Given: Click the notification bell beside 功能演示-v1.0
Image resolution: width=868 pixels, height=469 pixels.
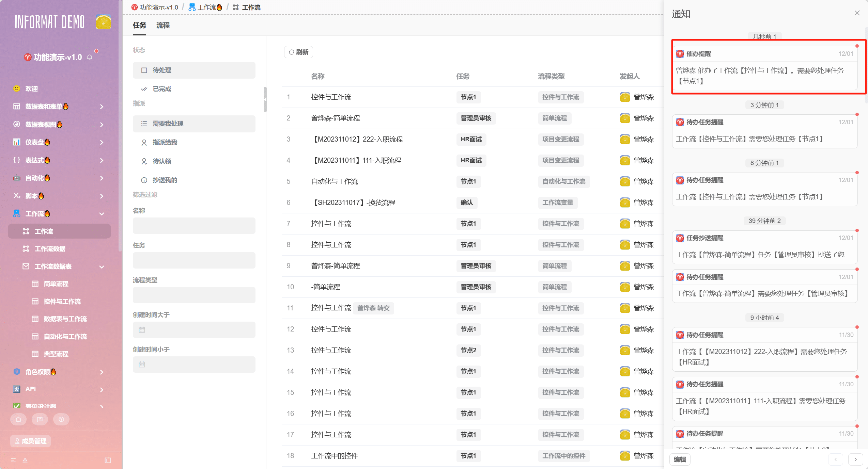Looking at the screenshot, I should pyautogui.click(x=90, y=57).
